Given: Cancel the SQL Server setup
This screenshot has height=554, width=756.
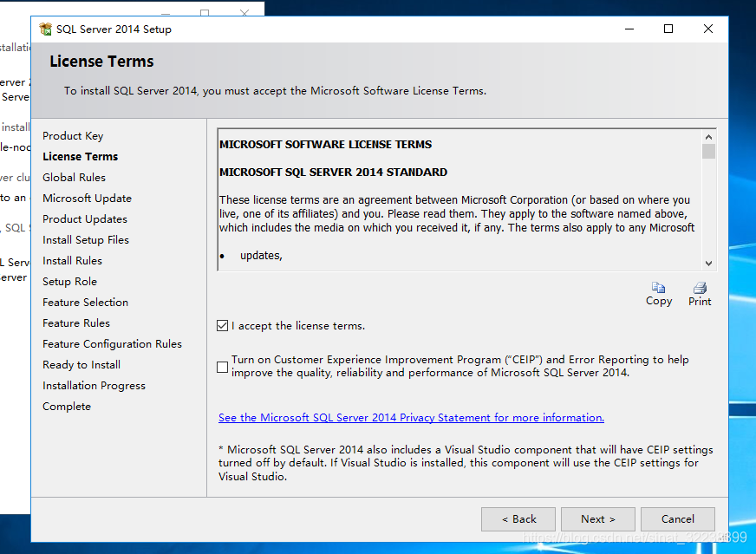Looking at the screenshot, I should (x=678, y=519).
